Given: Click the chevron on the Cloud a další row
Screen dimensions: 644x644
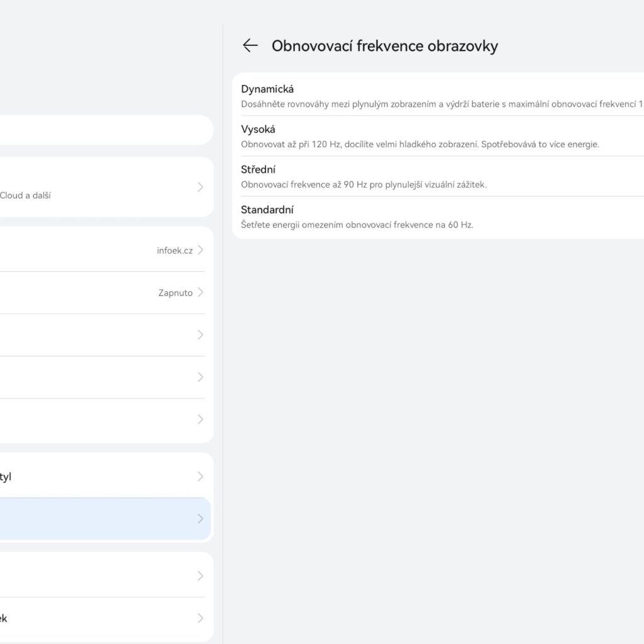Looking at the screenshot, I should tap(200, 187).
